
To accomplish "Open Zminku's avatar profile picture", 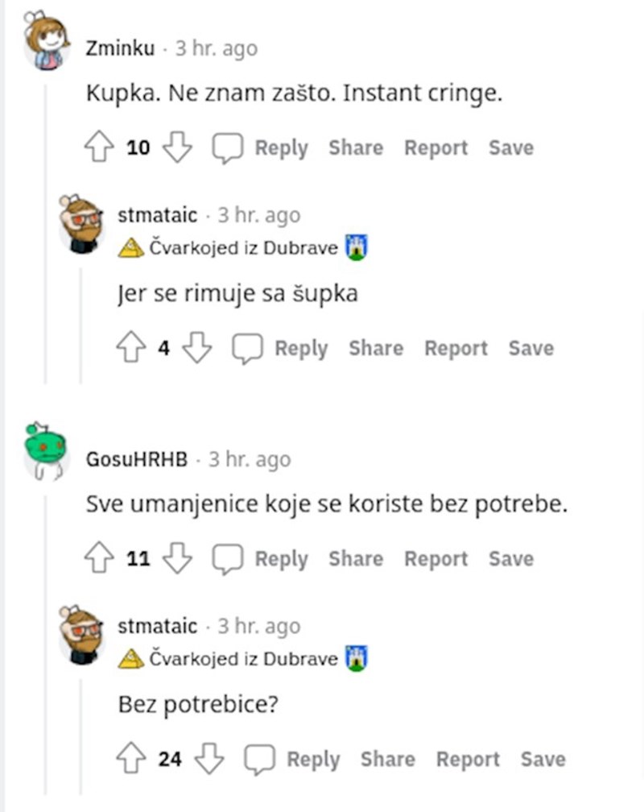I will coord(46,42).
